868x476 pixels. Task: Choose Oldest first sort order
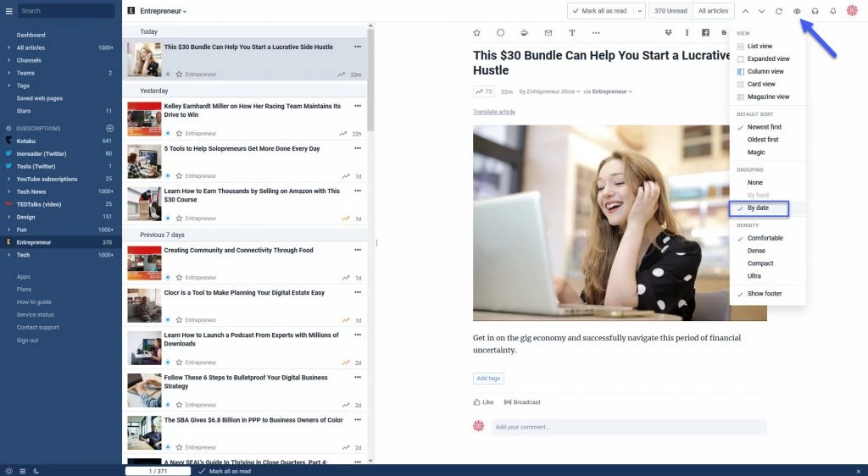(763, 140)
